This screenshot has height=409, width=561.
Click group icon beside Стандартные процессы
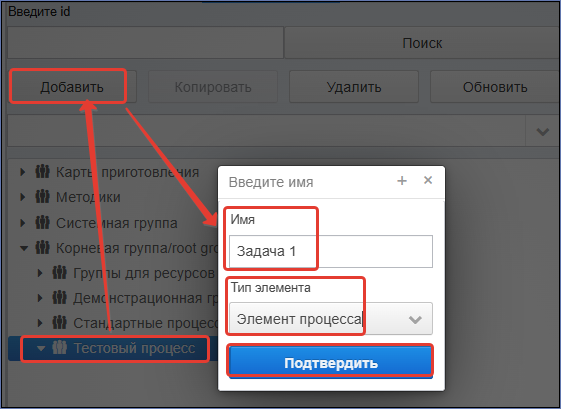pos(59,323)
